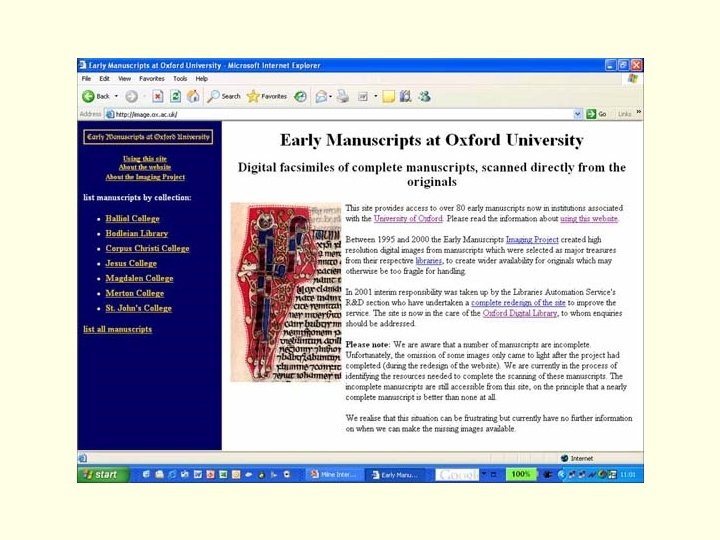Click the status bar page icon
This screenshot has width=720, height=540.
83,458
